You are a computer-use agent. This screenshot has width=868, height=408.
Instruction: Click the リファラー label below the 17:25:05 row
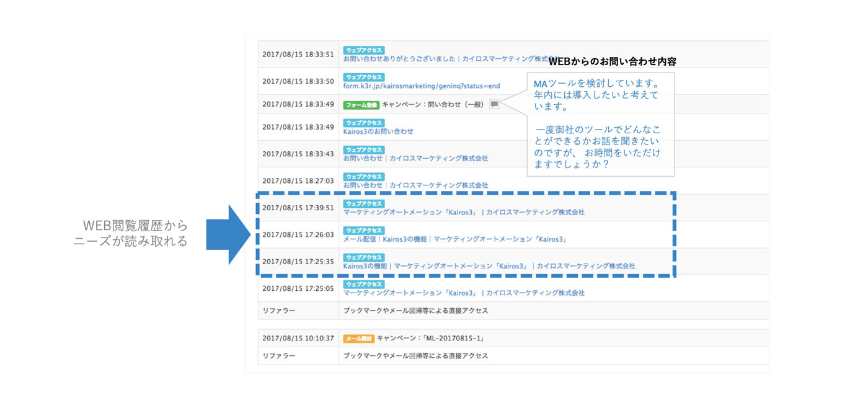click(279, 311)
